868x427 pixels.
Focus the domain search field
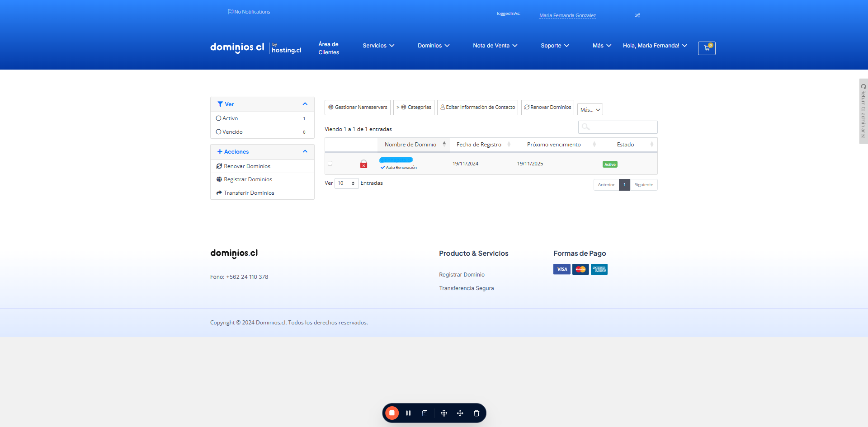coord(618,127)
